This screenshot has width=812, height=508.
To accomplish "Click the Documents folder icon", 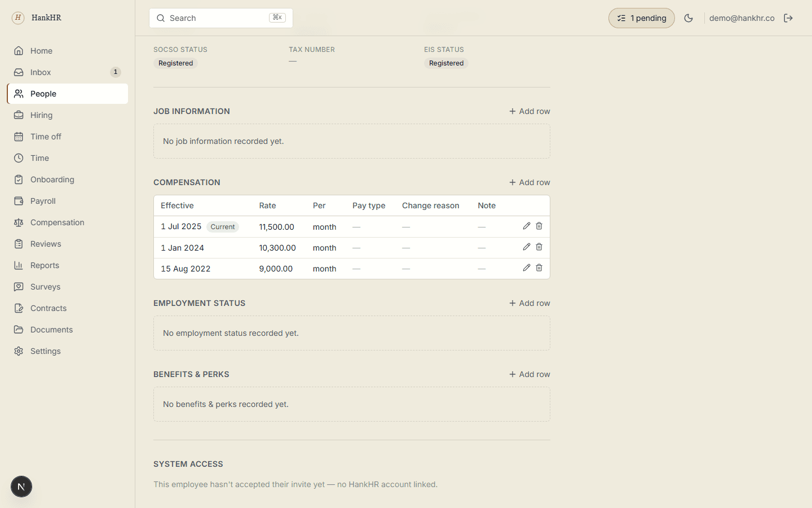I will 19,330.
